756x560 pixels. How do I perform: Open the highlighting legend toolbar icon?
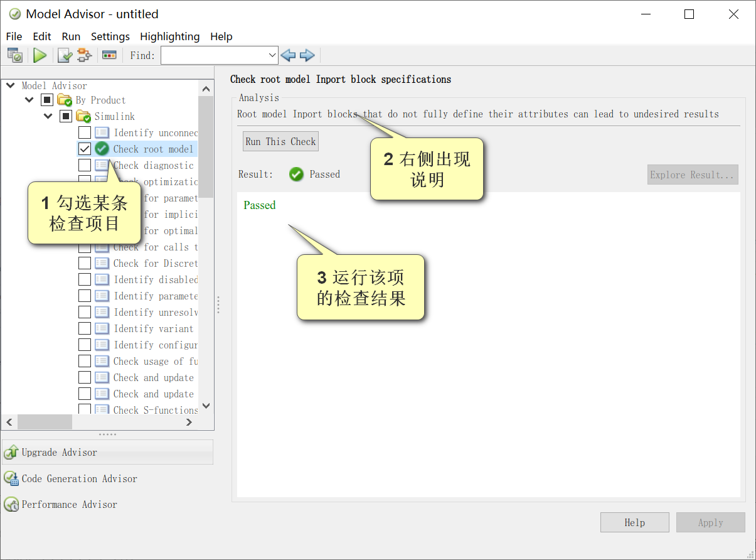pos(109,55)
